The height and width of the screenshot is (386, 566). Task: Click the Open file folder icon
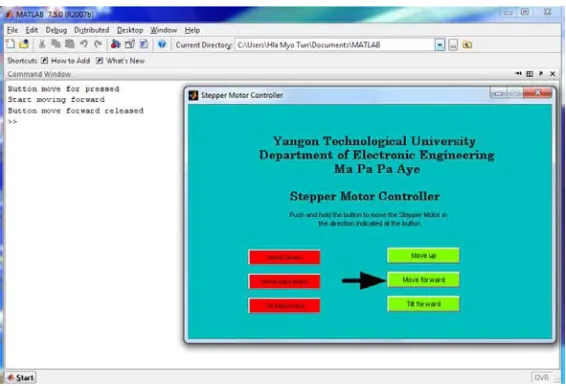[x=24, y=44]
